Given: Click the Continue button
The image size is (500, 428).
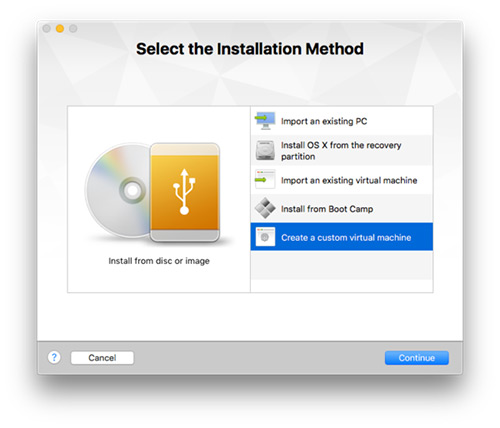Looking at the screenshot, I should tap(417, 358).
